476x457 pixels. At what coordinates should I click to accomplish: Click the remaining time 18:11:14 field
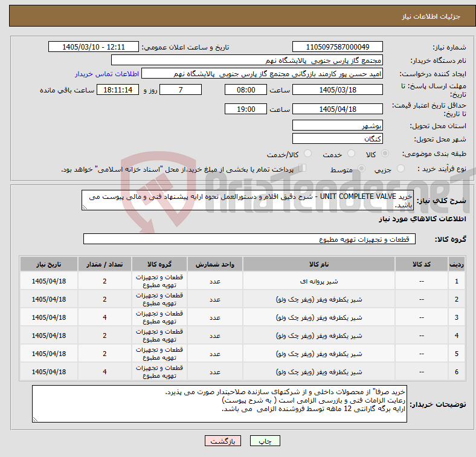pyautogui.click(x=118, y=89)
